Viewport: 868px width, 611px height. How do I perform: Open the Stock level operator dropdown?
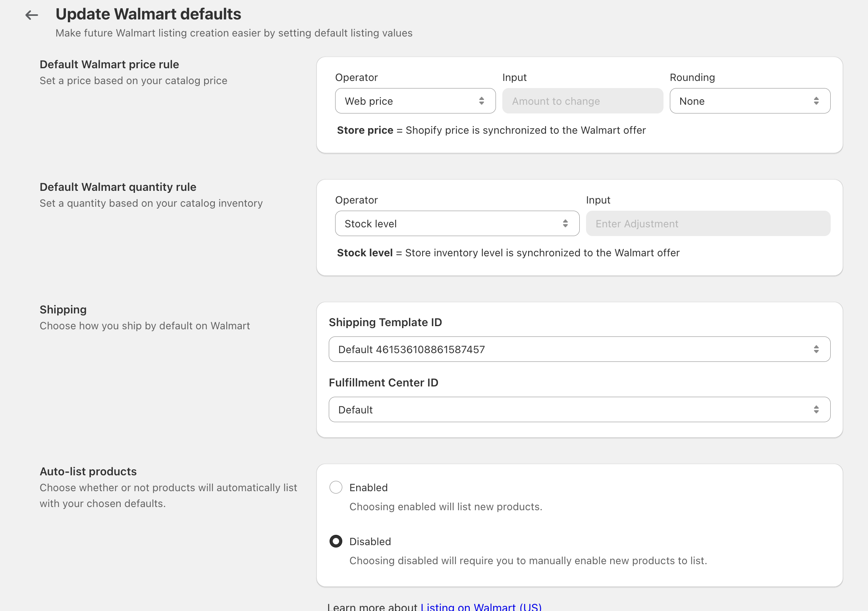coord(457,223)
